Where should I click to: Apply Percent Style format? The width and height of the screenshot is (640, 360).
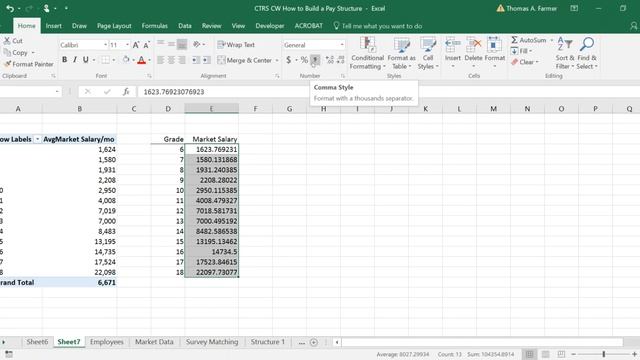[304, 60]
